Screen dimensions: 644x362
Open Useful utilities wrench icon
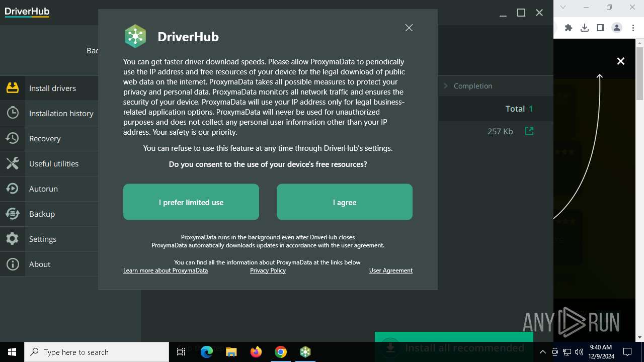[x=13, y=163]
